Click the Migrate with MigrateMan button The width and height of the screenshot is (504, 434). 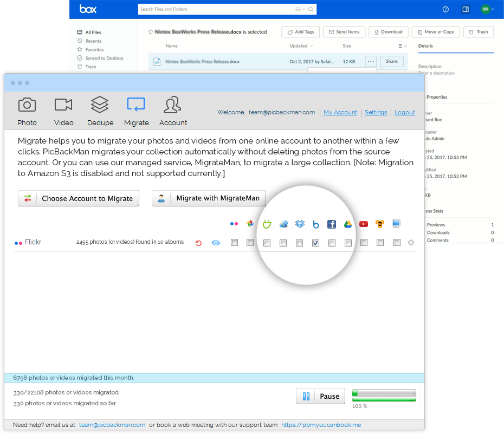coord(209,198)
